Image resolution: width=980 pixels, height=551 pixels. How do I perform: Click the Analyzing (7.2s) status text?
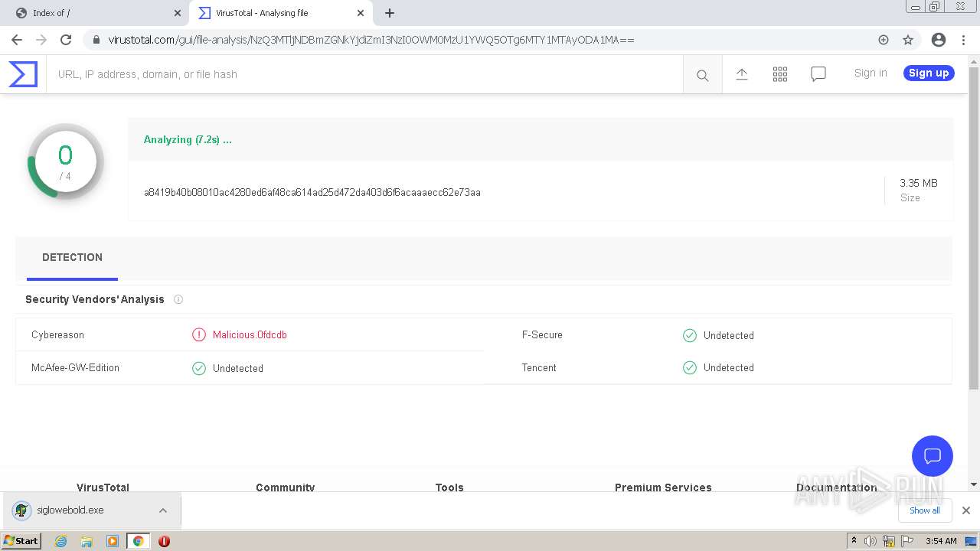coord(188,139)
